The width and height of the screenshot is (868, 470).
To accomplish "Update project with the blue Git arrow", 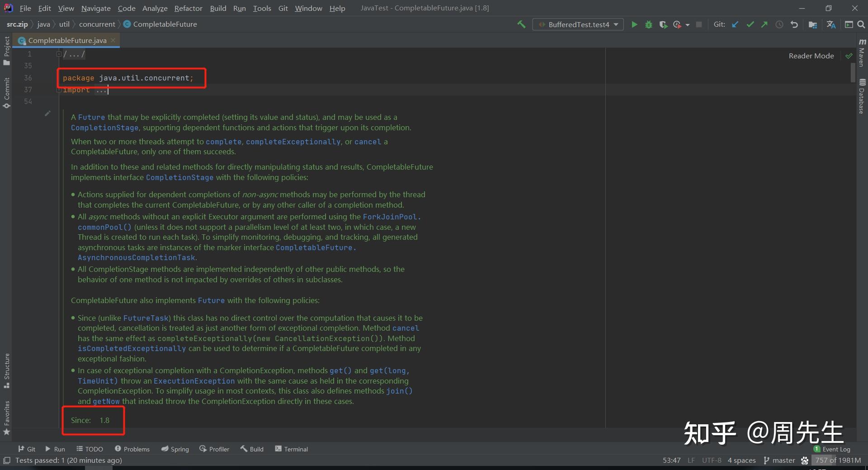I will point(736,24).
